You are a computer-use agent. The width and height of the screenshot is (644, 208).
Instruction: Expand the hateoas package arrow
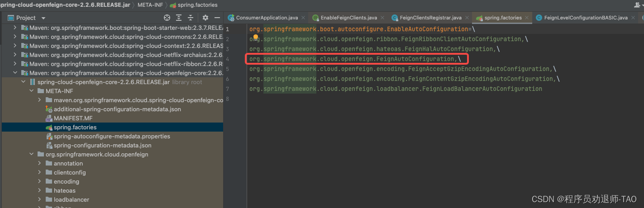click(39, 191)
